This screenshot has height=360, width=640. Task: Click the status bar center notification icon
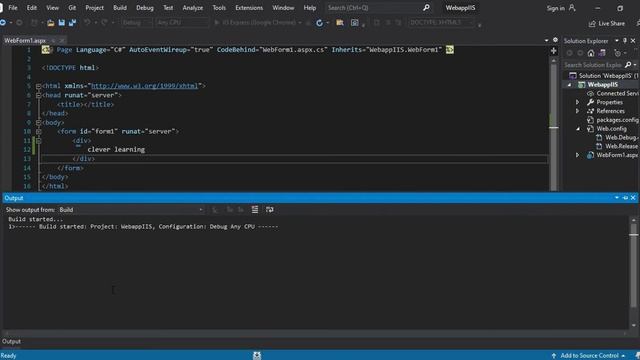257,356
